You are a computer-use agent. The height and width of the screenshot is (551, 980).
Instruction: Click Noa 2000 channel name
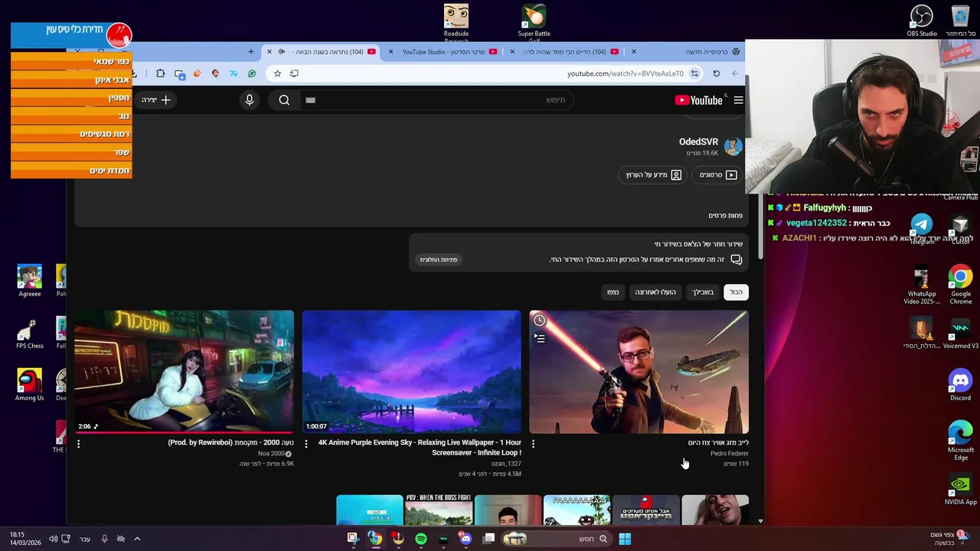coord(273,453)
